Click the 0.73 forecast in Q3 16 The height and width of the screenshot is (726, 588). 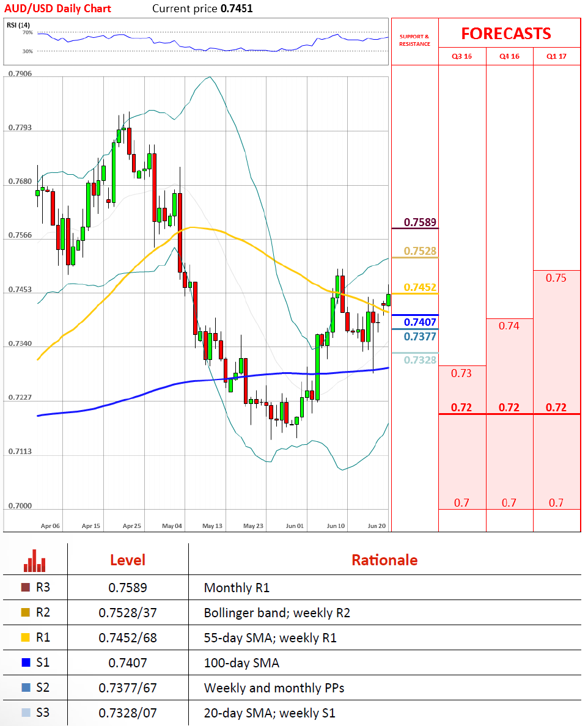tap(461, 373)
